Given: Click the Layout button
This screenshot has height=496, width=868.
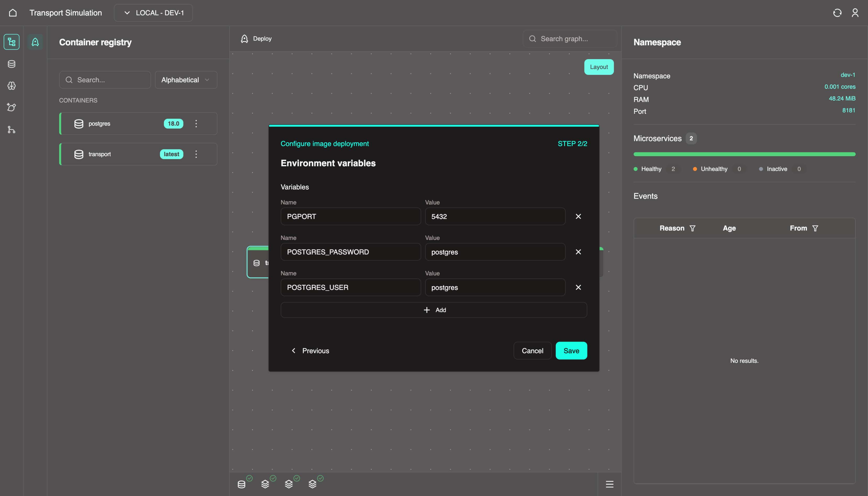Looking at the screenshot, I should point(599,67).
